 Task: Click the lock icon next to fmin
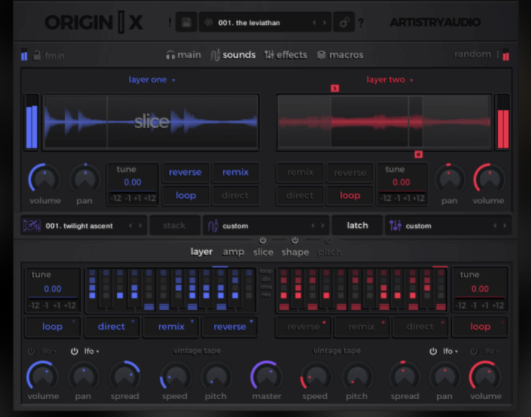click(37, 55)
